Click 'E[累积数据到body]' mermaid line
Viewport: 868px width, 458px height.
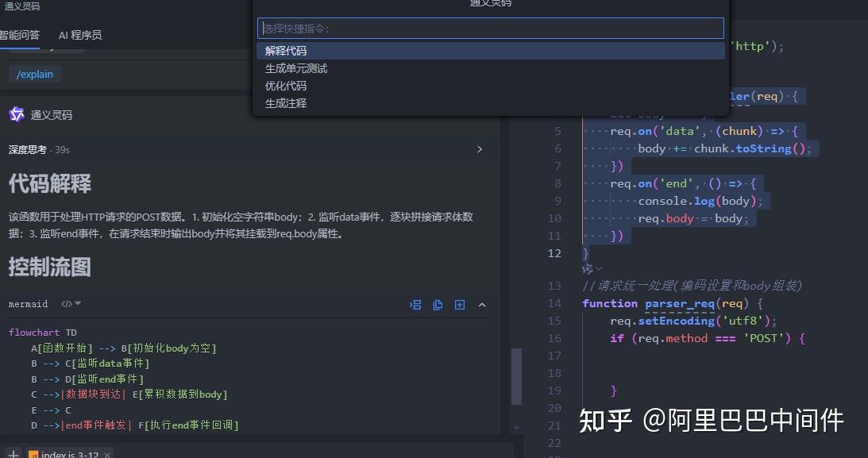pyautogui.click(x=180, y=394)
